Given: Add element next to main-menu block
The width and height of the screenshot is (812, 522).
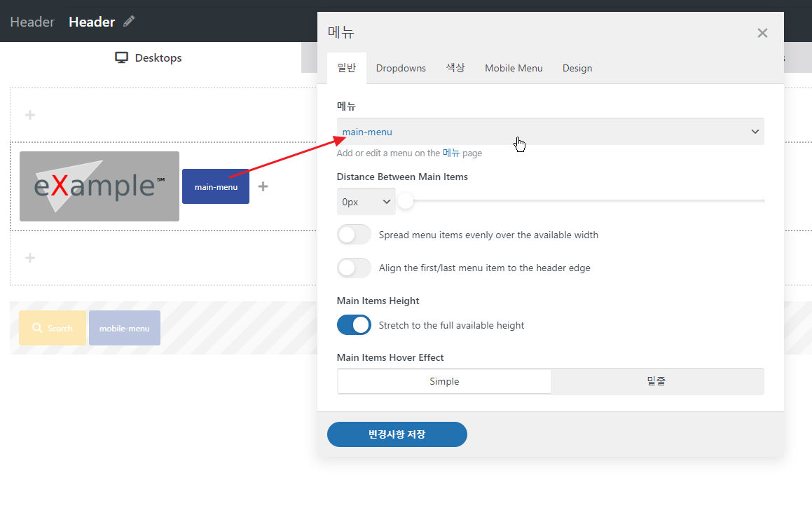Looking at the screenshot, I should pyautogui.click(x=263, y=186).
